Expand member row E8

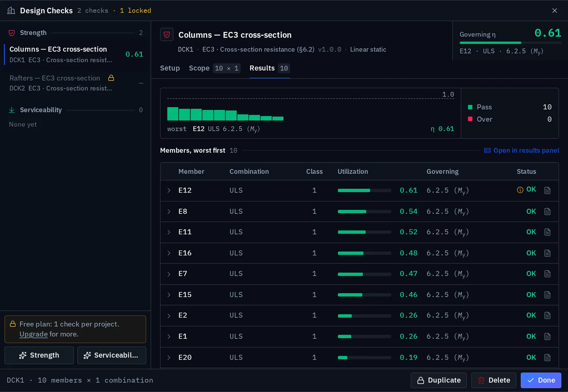coord(169,211)
